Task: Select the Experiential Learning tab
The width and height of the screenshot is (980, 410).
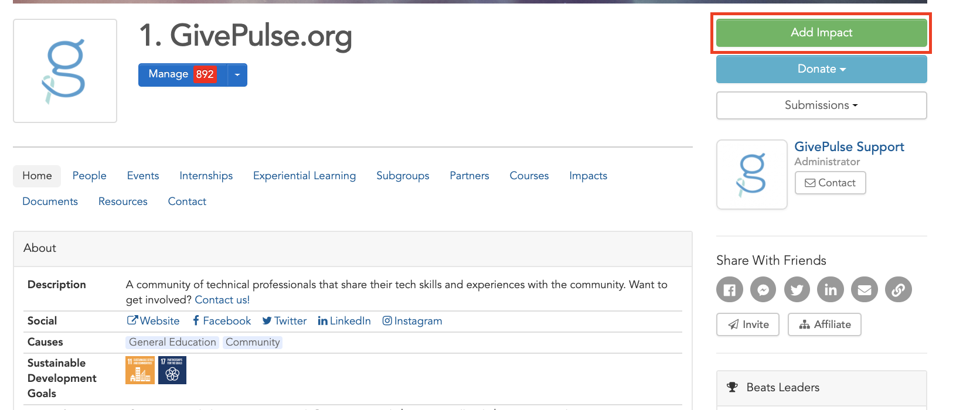Action: tap(304, 176)
